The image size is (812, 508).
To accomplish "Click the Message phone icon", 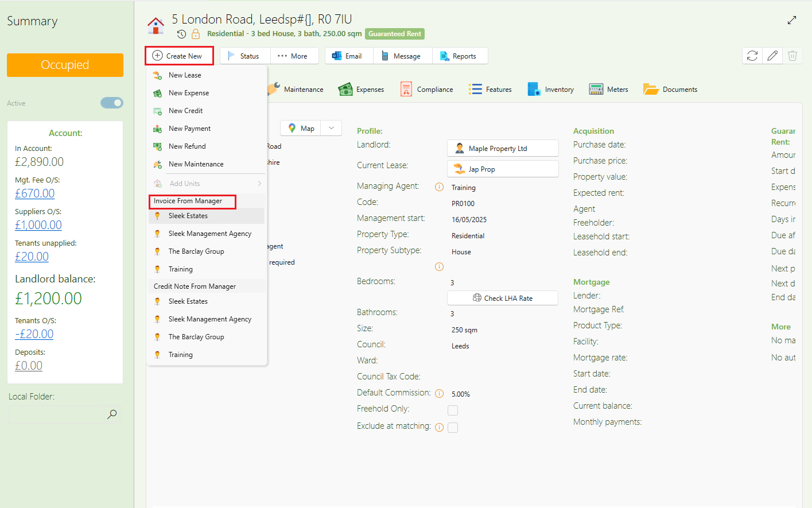I will click(x=385, y=56).
